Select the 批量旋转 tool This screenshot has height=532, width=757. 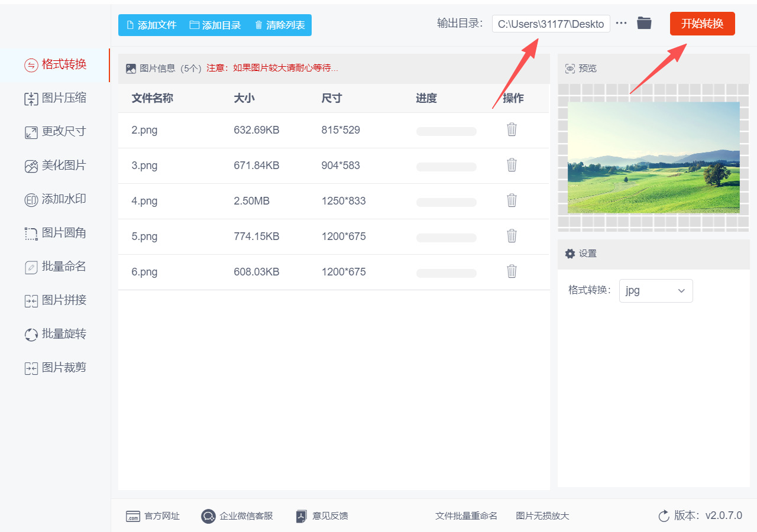click(x=55, y=334)
